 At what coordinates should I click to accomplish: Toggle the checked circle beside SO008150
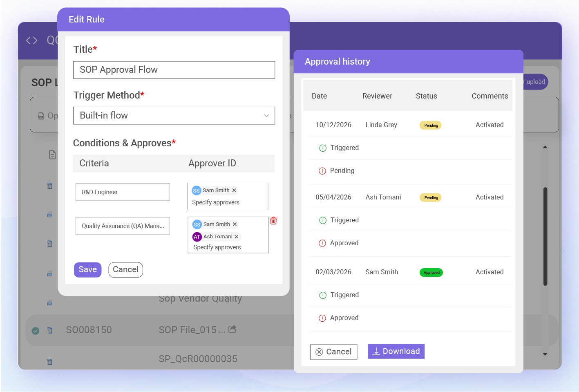pyautogui.click(x=36, y=331)
